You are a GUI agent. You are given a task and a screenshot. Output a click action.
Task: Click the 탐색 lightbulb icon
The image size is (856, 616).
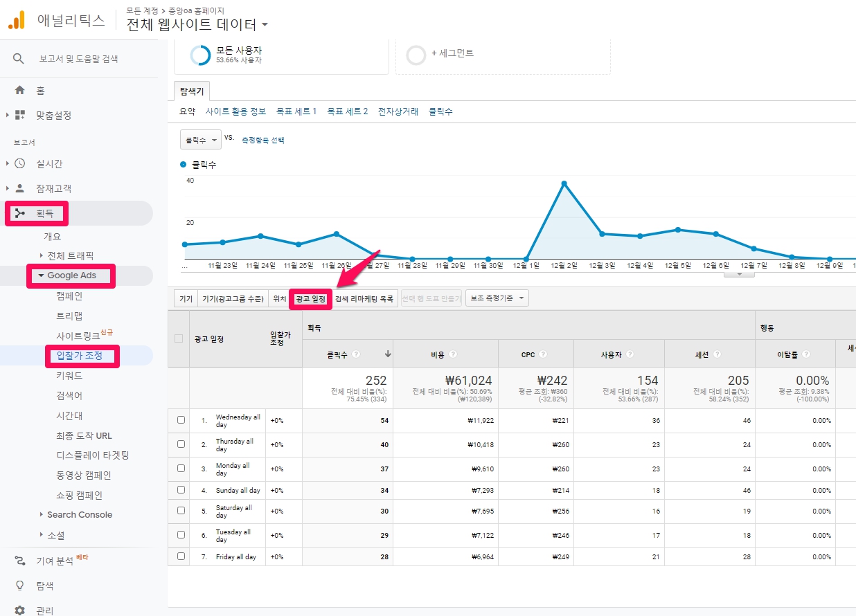[x=19, y=586]
